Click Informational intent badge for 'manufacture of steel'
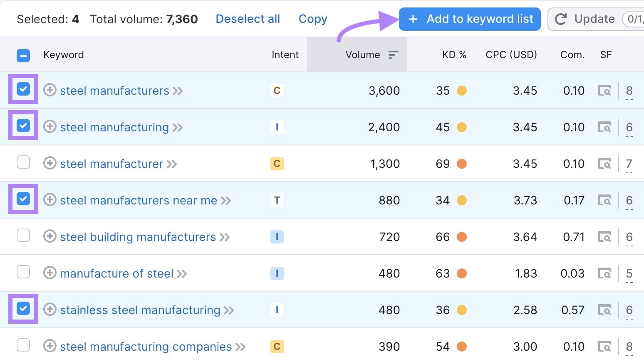The width and height of the screenshot is (644, 364). point(277,273)
